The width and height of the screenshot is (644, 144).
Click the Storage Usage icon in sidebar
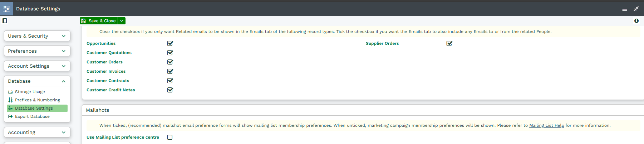(10, 92)
